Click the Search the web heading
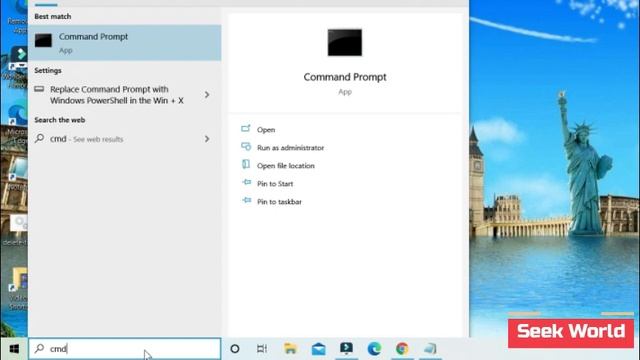 click(60, 120)
